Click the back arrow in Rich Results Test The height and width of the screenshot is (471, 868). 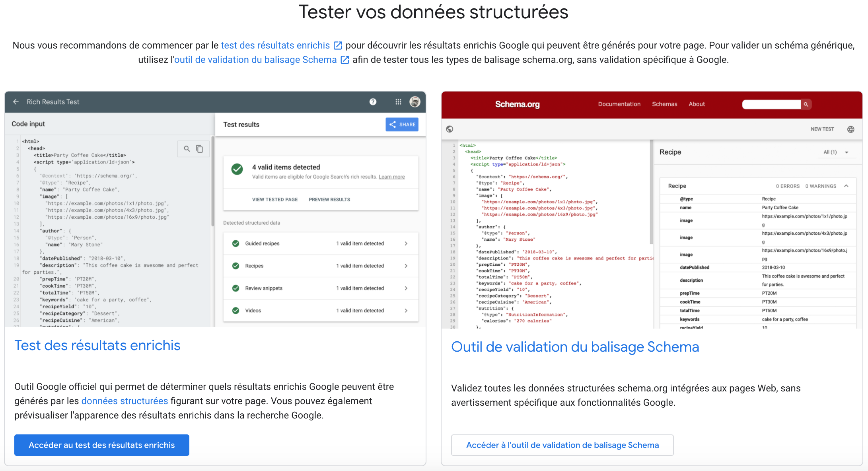[16, 102]
